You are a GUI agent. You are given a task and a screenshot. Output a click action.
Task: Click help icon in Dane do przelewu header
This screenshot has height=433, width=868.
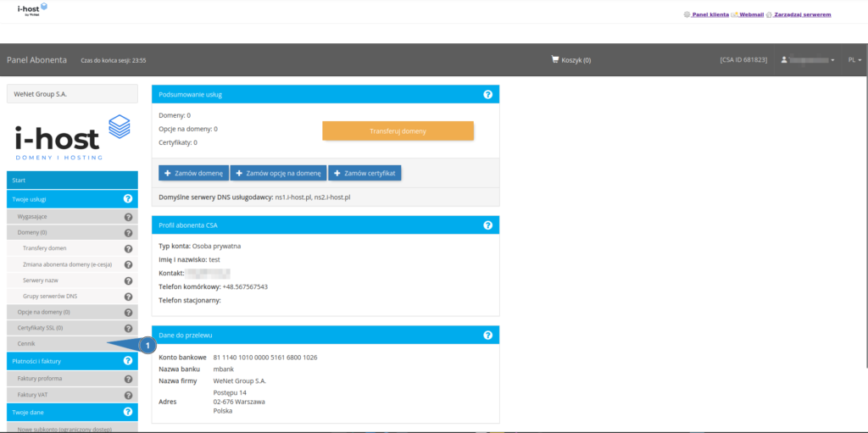pos(487,335)
